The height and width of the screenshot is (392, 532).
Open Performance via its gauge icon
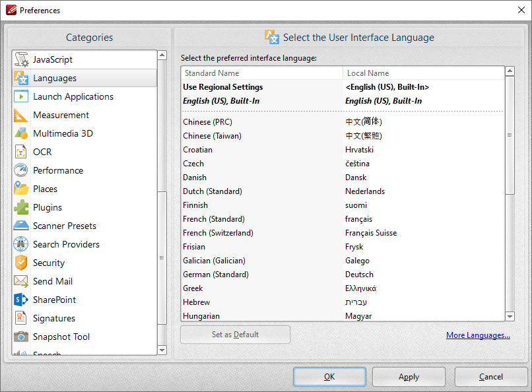[21, 170]
